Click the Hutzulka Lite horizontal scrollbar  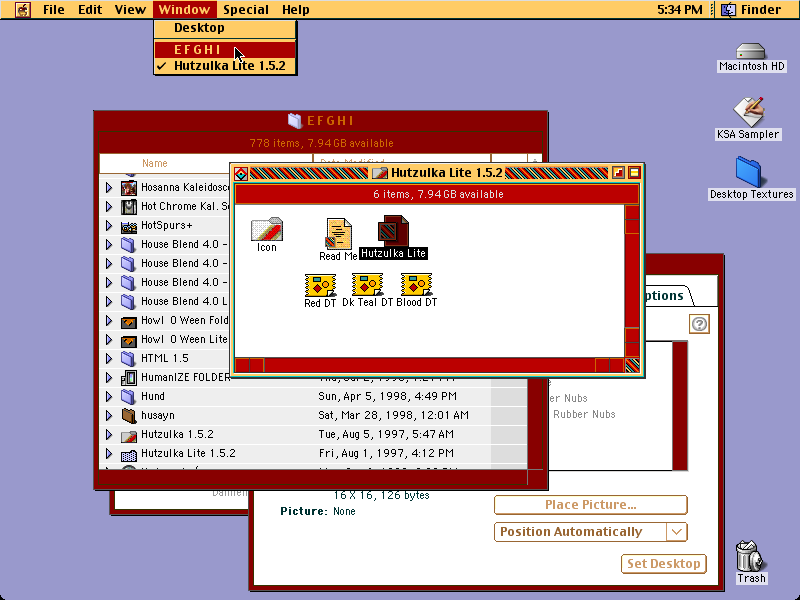429,365
